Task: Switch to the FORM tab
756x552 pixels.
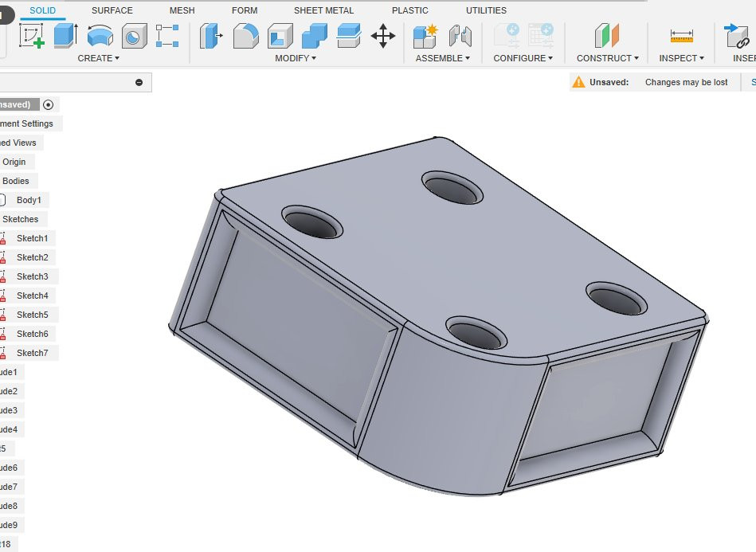Action: [245, 10]
